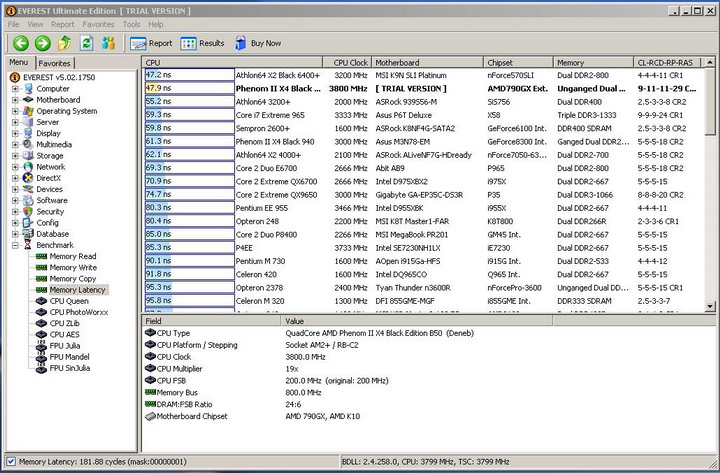Select the Computer tree icon
Screen dimensions: 720x473
tap(28, 89)
